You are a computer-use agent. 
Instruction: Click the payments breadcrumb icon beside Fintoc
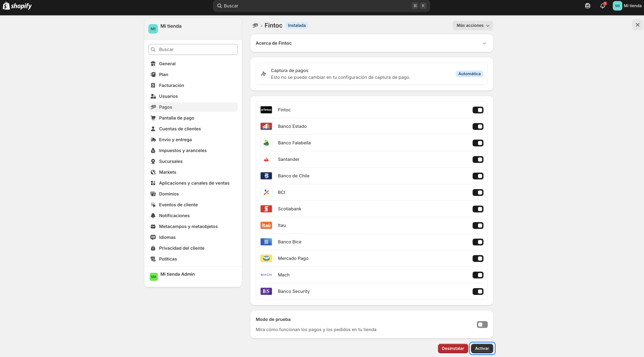coord(255,25)
